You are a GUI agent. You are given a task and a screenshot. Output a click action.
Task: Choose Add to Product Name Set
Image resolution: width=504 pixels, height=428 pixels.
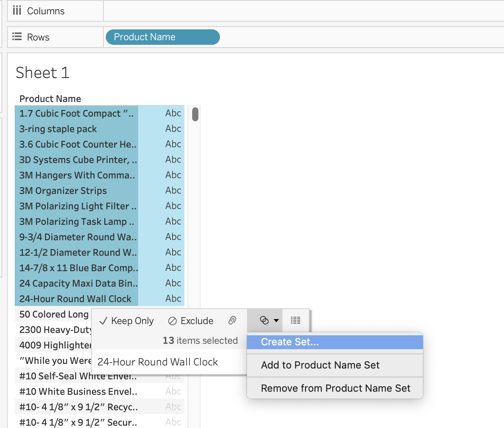[x=335, y=365]
